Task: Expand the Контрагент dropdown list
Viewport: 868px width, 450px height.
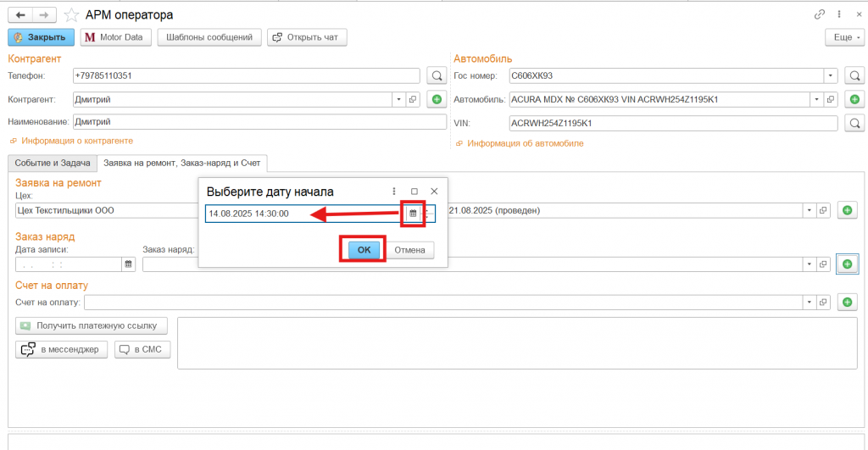Action: [399, 100]
